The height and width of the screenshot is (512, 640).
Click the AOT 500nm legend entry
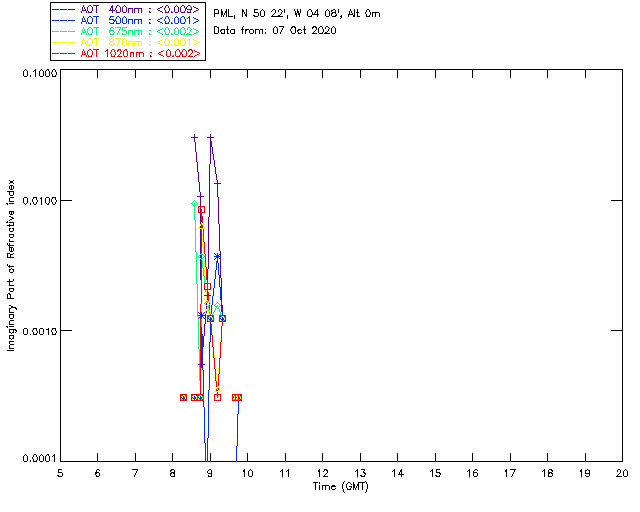coord(127,20)
